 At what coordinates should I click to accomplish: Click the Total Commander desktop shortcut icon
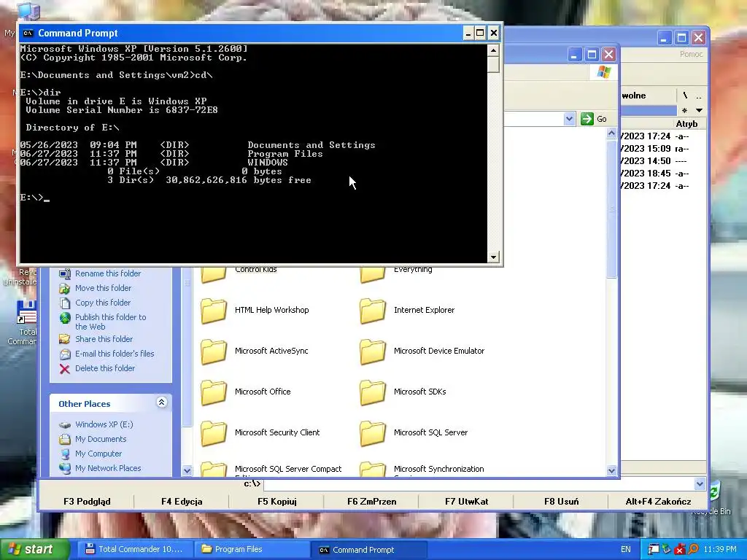coord(26,312)
